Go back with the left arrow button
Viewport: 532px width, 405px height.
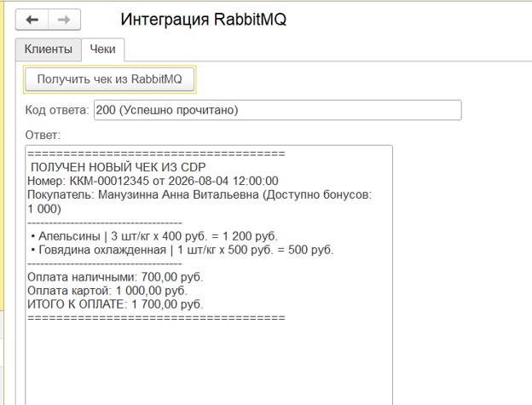click(32, 20)
